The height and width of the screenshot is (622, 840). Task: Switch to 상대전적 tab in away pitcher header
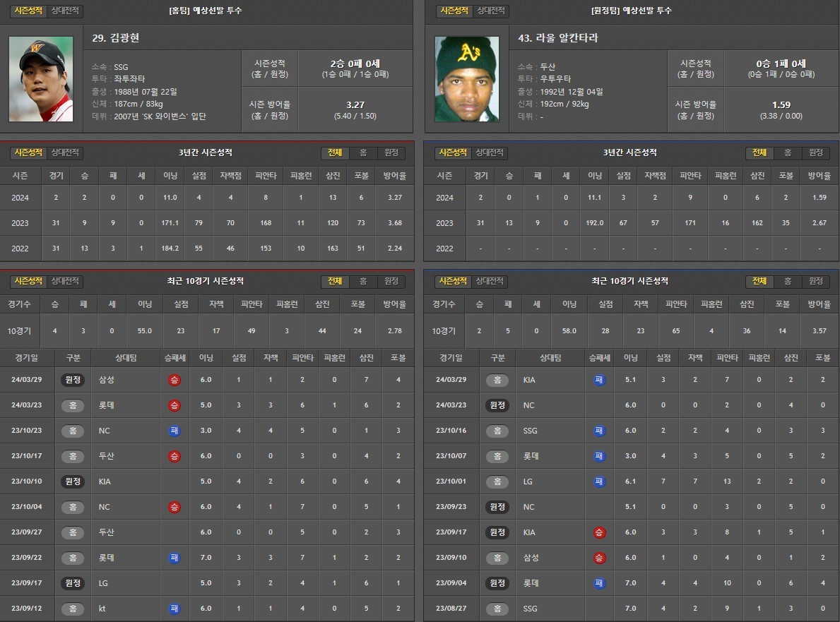pyautogui.click(x=491, y=11)
